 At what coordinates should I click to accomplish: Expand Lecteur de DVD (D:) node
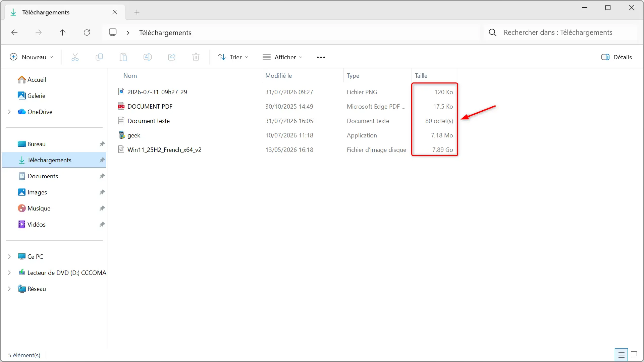click(x=9, y=273)
